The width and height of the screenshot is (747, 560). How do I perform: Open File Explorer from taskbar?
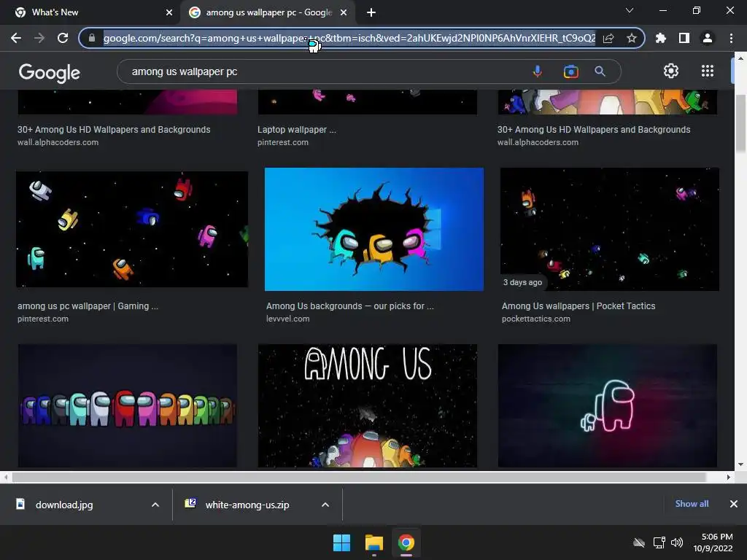(x=374, y=542)
